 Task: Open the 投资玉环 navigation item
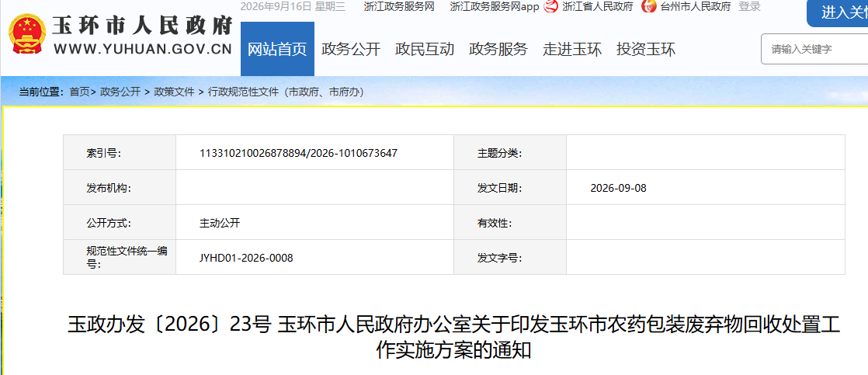click(646, 49)
